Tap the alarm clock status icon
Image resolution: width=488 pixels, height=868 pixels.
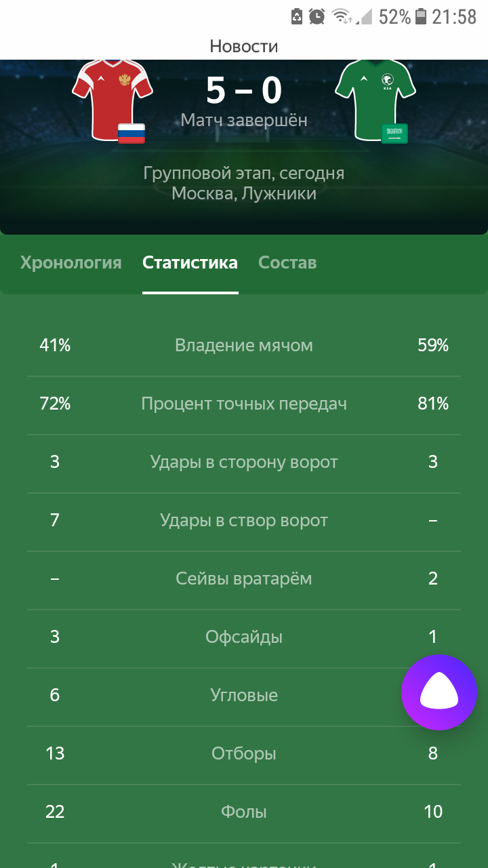point(317,16)
